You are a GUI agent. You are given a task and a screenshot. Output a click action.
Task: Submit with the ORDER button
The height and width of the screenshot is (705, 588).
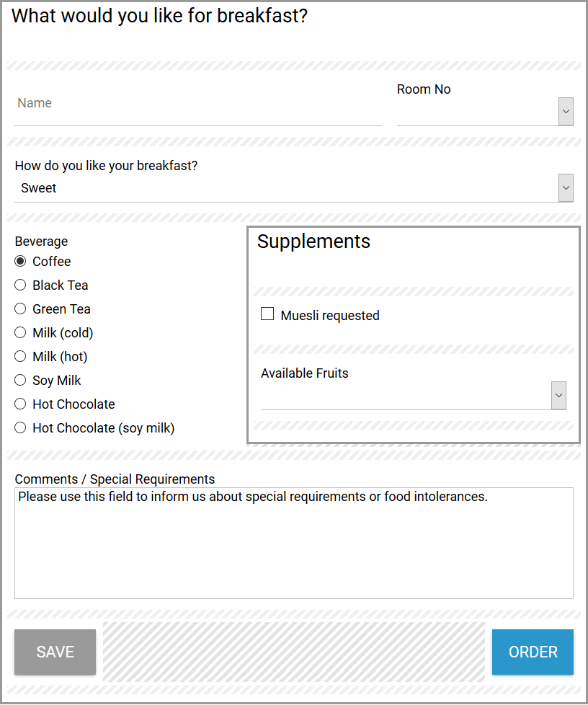click(x=533, y=652)
